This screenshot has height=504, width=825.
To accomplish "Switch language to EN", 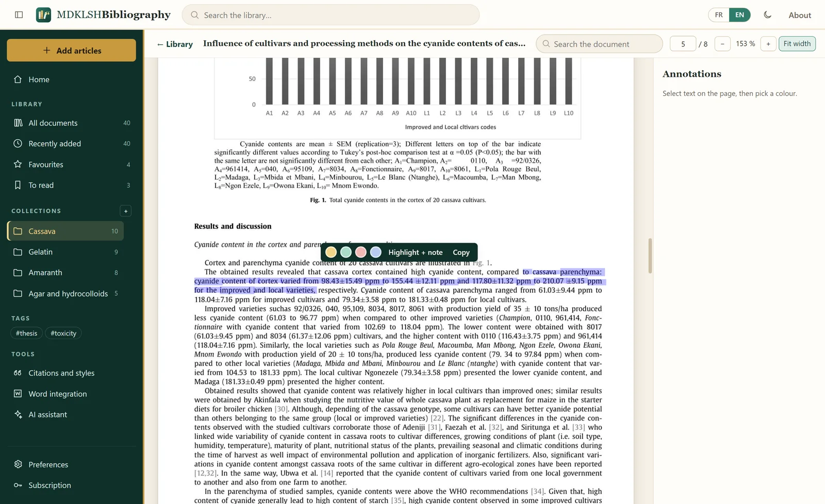I will coord(739,15).
